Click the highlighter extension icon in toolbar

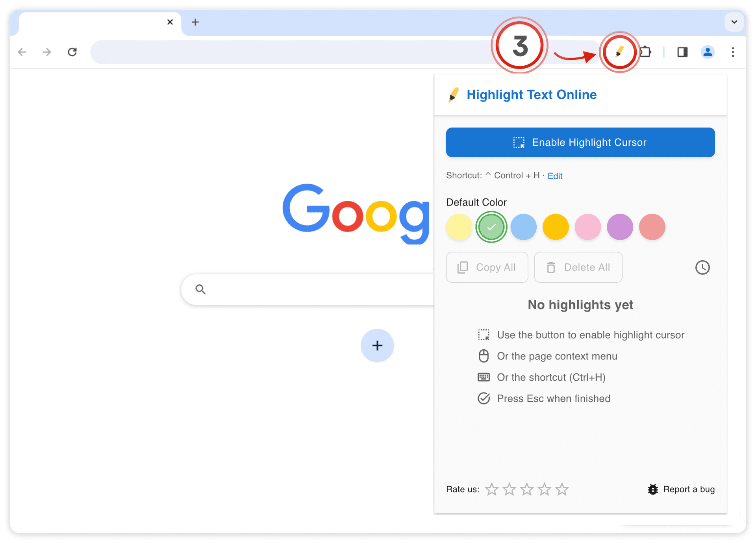click(619, 52)
